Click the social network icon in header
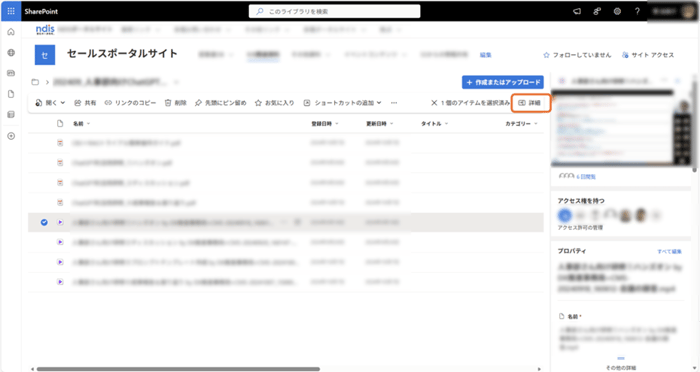The height and width of the screenshot is (372, 700). (x=597, y=12)
